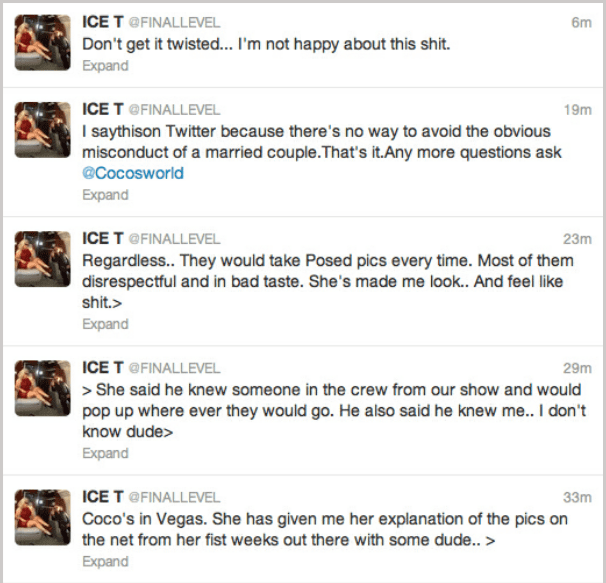
Task: Open the 6m timestamp link
Action: (581, 22)
